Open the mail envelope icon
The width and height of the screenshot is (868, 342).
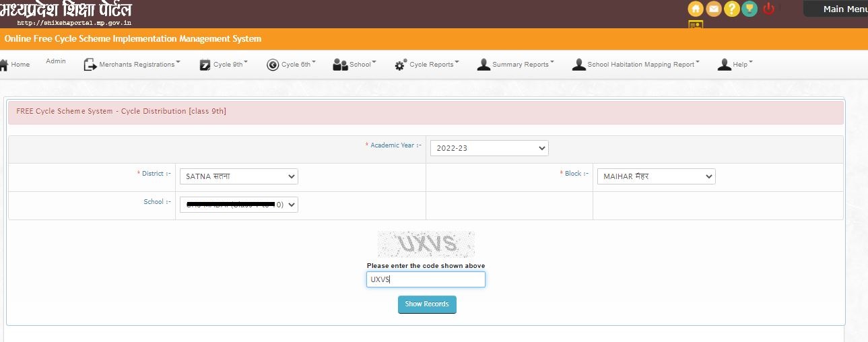pyautogui.click(x=713, y=9)
